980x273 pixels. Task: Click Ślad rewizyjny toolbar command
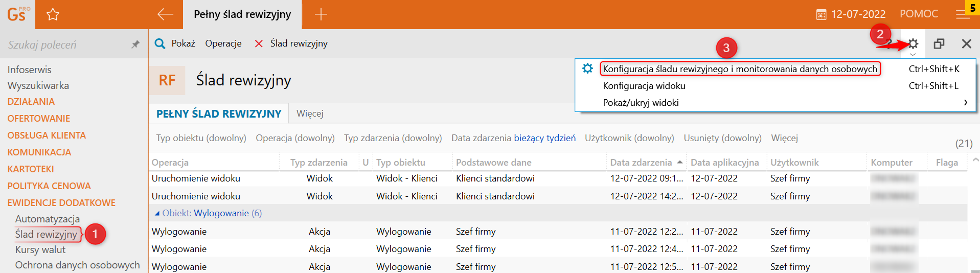(299, 43)
